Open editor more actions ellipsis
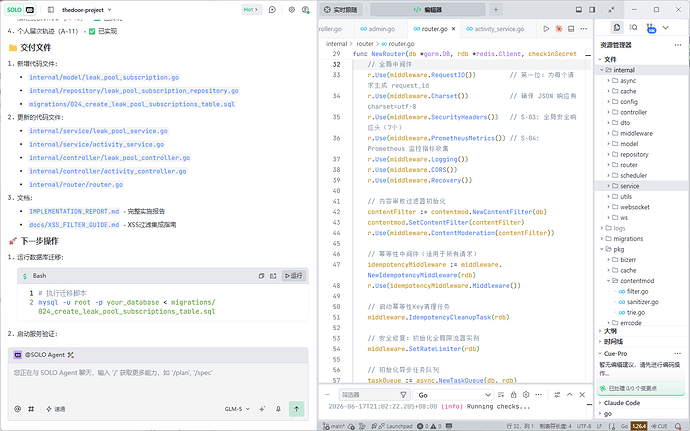Image resolution: width=690 pixels, height=431 pixels. [584, 29]
